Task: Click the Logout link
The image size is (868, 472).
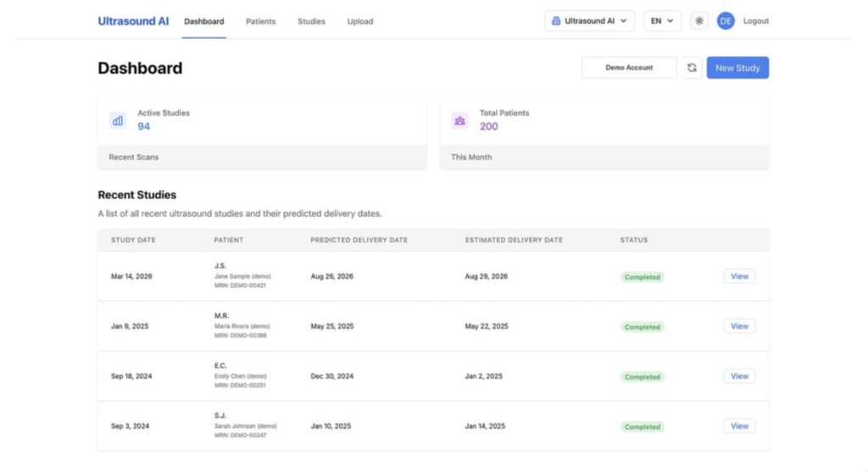Action: pos(755,21)
